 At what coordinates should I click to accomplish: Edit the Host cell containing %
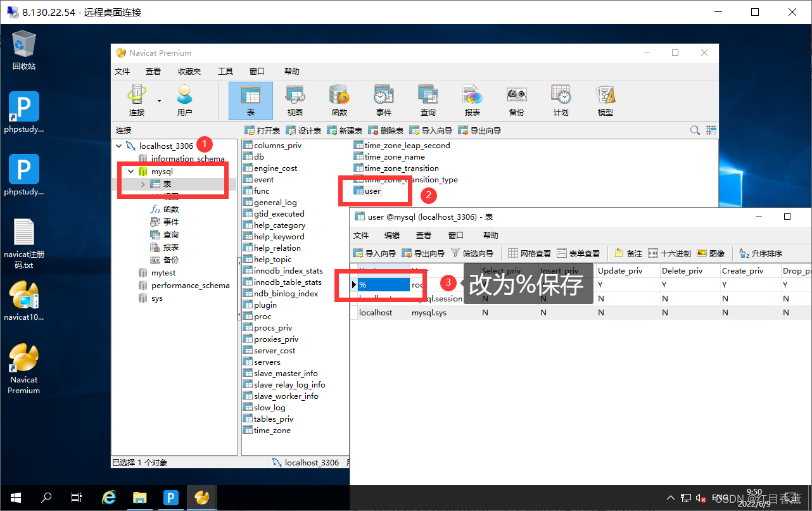pyautogui.click(x=384, y=285)
